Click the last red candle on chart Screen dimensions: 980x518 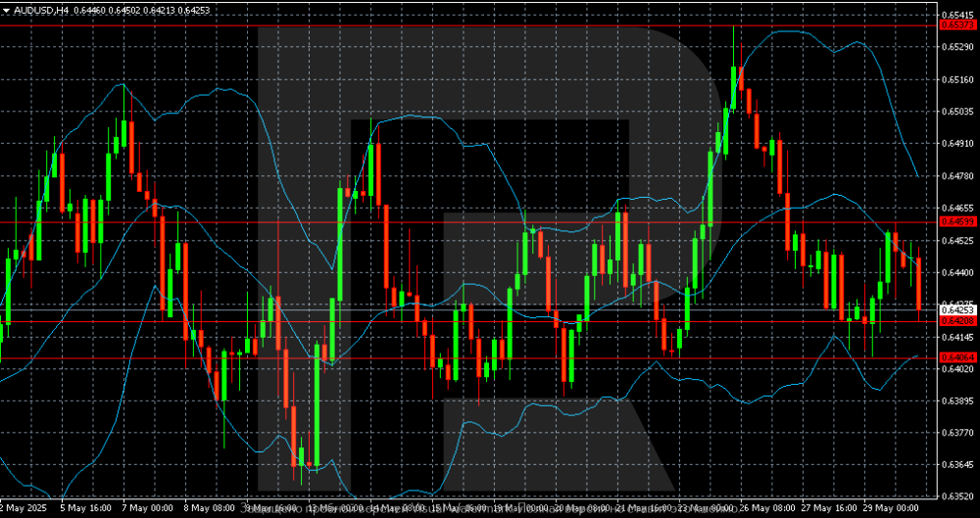[x=918, y=283]
